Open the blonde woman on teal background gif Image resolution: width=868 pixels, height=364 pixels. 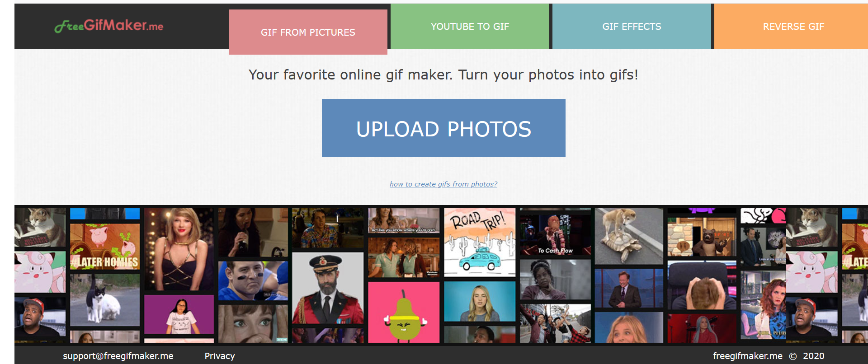(x=480, y=301)
